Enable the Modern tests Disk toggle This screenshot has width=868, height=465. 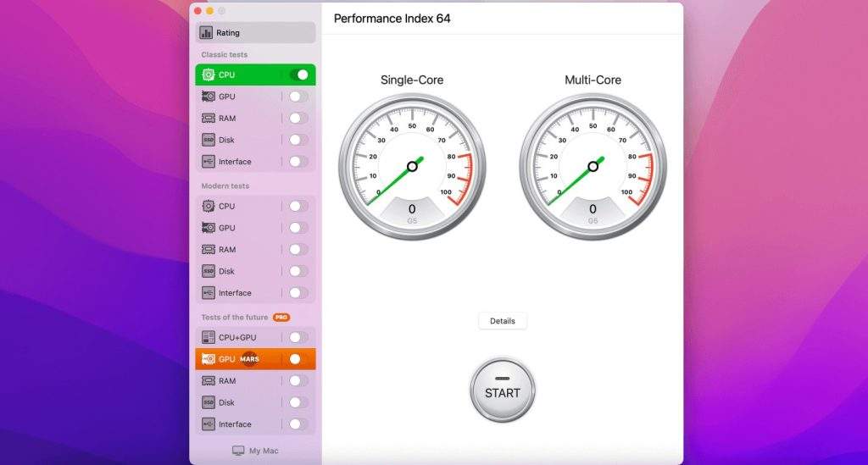point(298,271)
